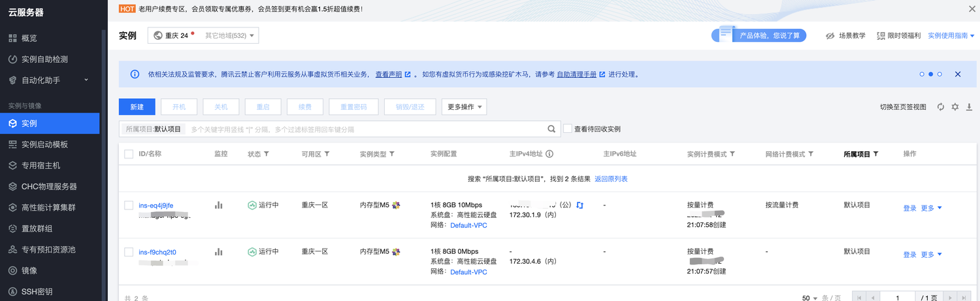Image resolution: width=980 pixels, height=301 pixels.
Task: Click the info icon beside 主IPv4地址
Action: tap(549, 154)
